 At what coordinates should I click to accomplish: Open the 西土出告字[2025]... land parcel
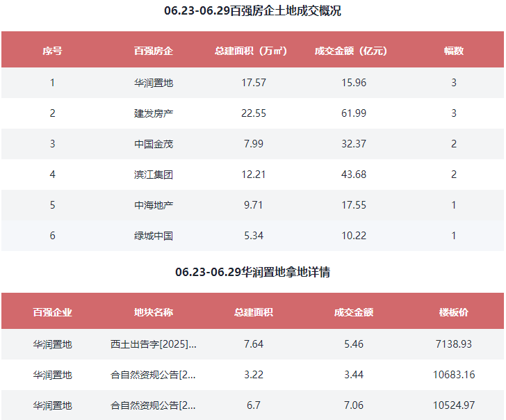coord(154,344)
